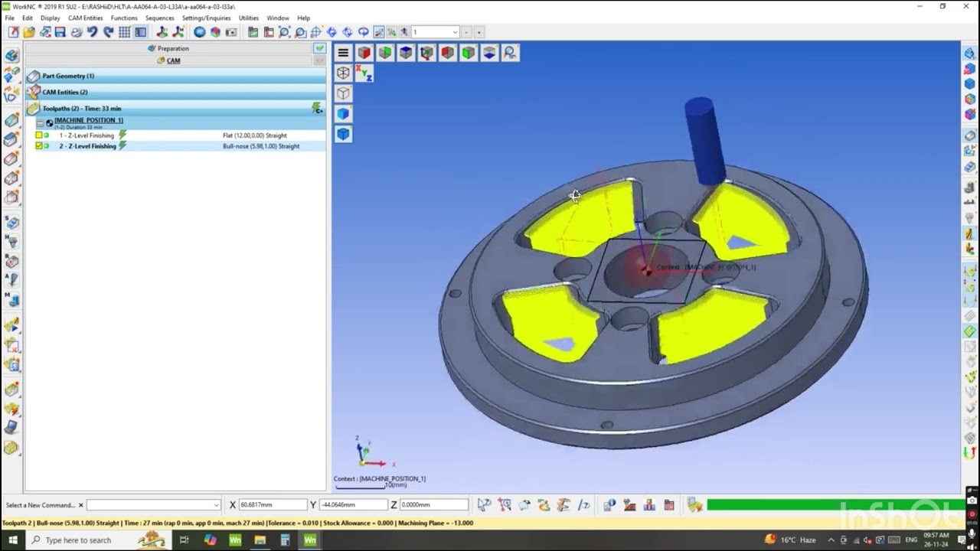Select the green-face cube view icon
The height and width of the screenshot is (551, 980).
tap(385, 53)
